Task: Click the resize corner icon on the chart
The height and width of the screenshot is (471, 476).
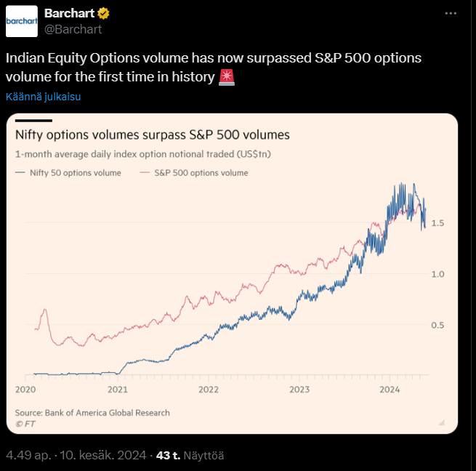Action: [440, 422]
